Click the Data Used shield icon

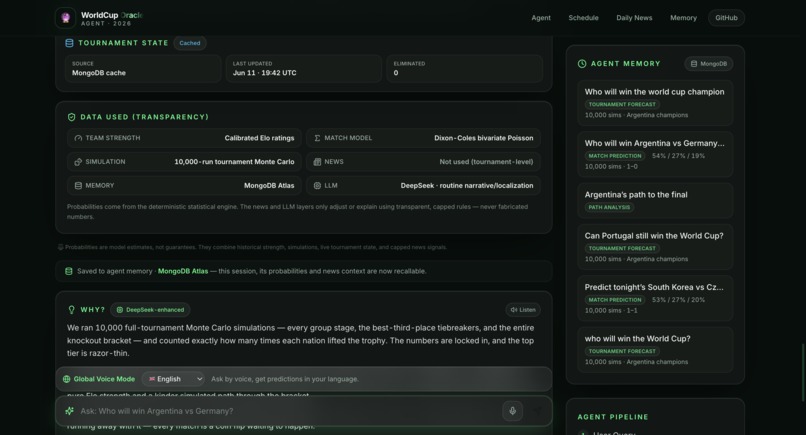tap(71, 117)
